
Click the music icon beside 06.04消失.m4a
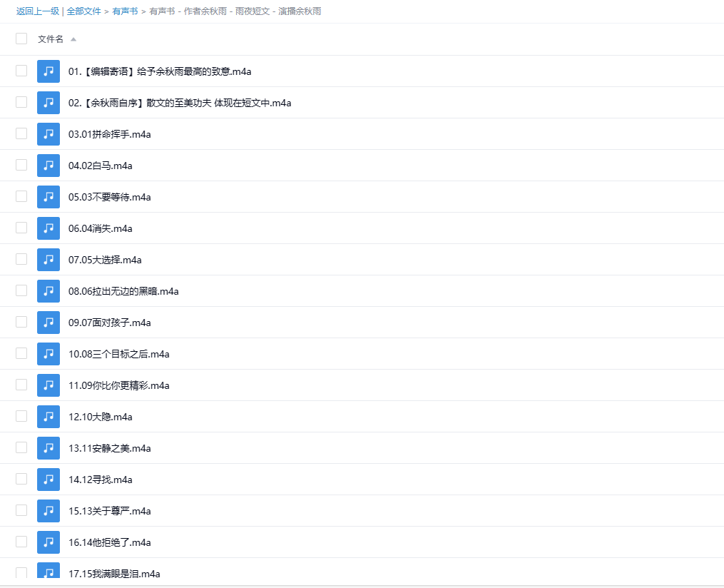(48, 228)
